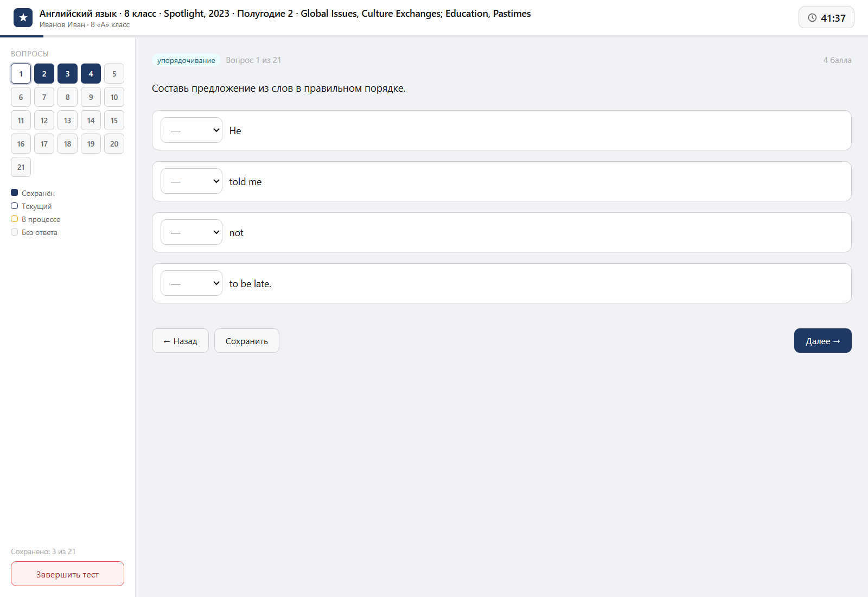
Task: Go to saved question 2
Action: 44,74
